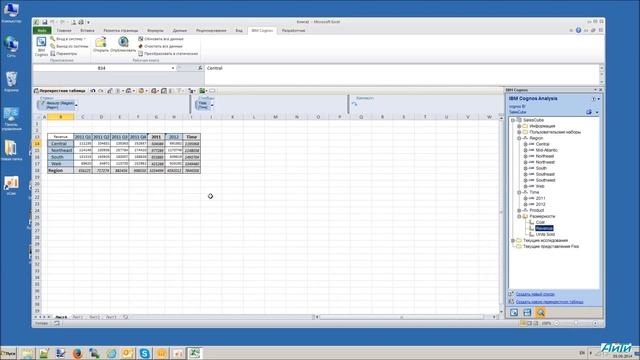This screenshot has width=640, height=360.
Task: Collapse the SalesCube root node
Action: [x=513, y=120]
